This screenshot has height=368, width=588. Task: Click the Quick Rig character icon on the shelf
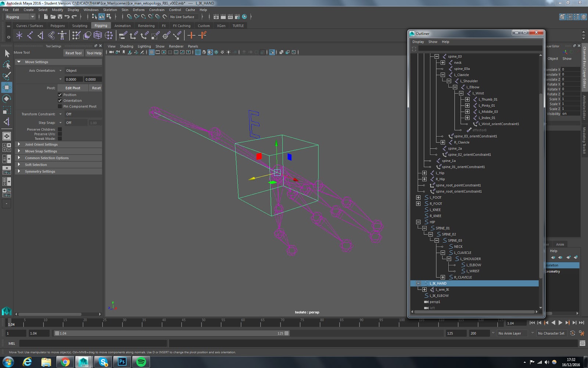point(62,35)
